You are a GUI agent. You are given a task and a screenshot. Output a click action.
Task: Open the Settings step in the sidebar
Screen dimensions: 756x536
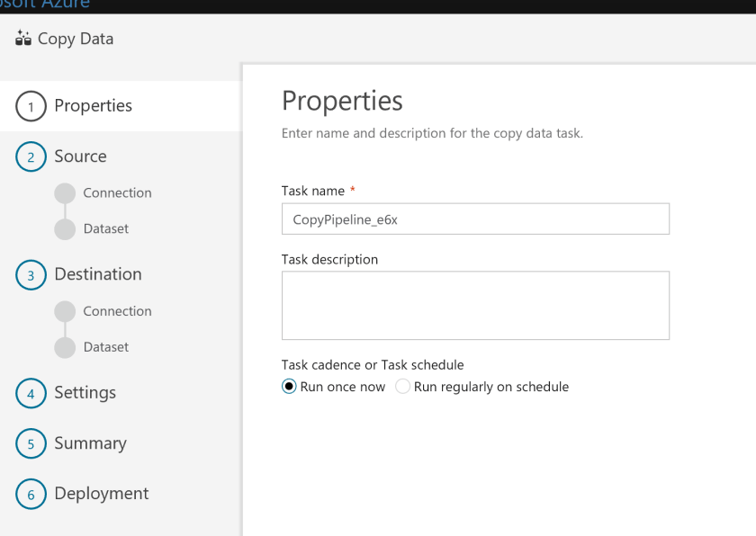[86, 393]
